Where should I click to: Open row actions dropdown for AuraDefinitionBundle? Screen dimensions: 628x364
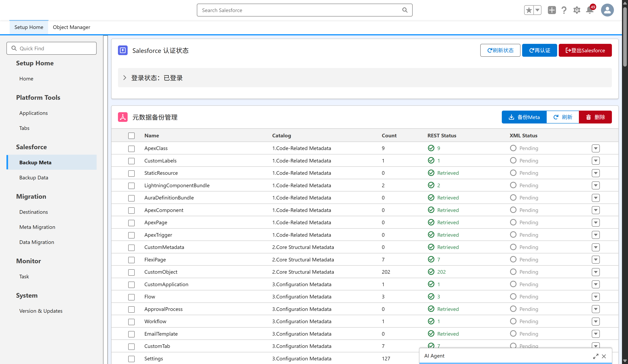(x=596, y=198)
